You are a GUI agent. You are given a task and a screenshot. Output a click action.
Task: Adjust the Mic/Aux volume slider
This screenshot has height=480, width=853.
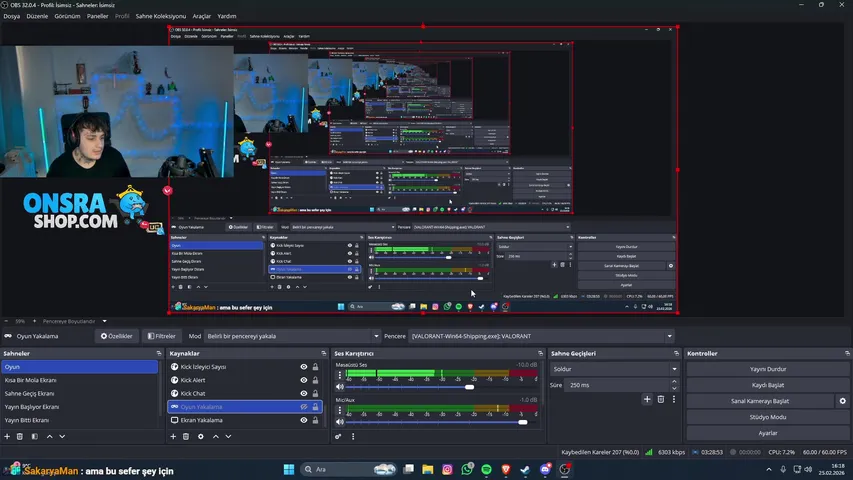click(x=523, y=422)
